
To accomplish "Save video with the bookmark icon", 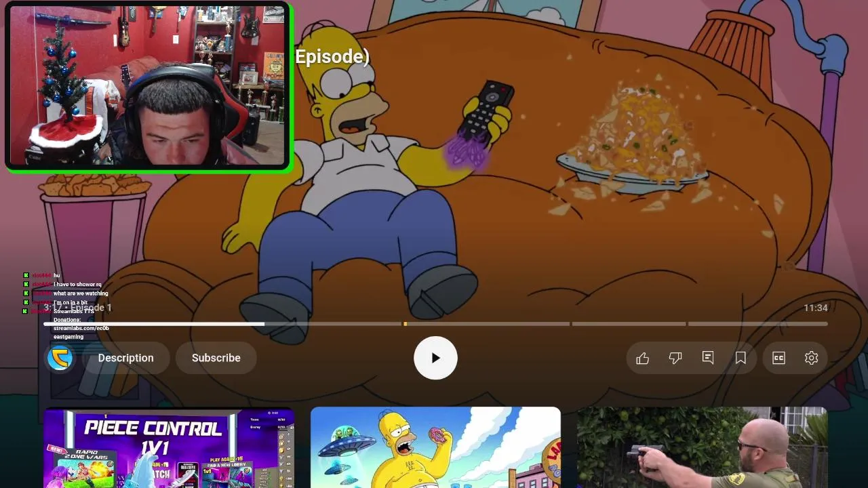I will 741,358.
